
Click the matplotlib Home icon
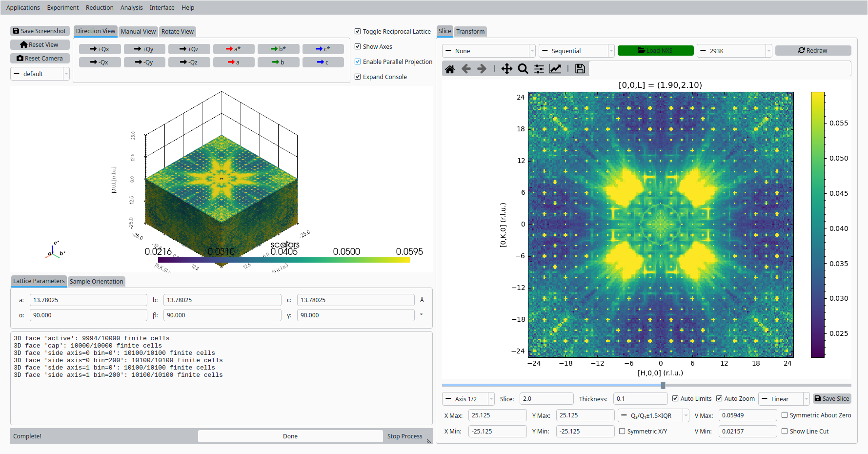coord(450,69)
